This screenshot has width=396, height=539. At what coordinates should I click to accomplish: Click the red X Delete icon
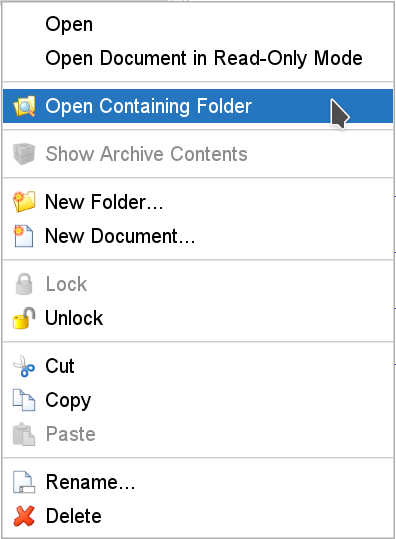pos(24,516)
